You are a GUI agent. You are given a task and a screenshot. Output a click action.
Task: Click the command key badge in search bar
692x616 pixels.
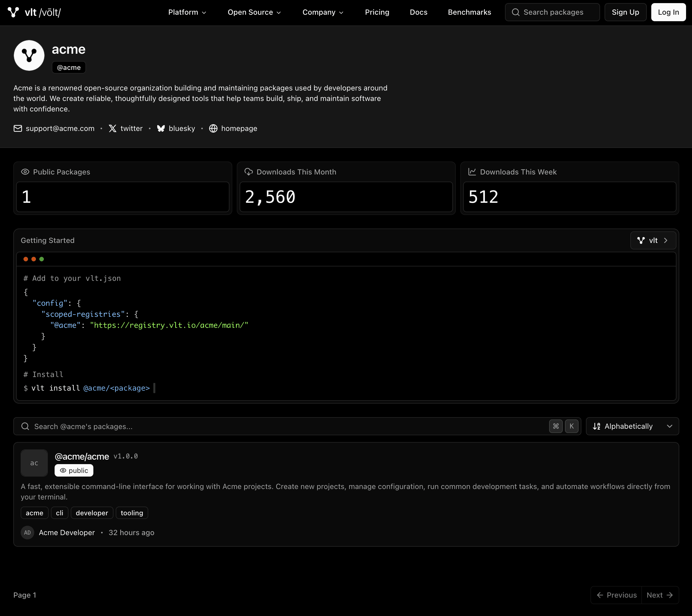pyautogui.click(x=556, y=427)
